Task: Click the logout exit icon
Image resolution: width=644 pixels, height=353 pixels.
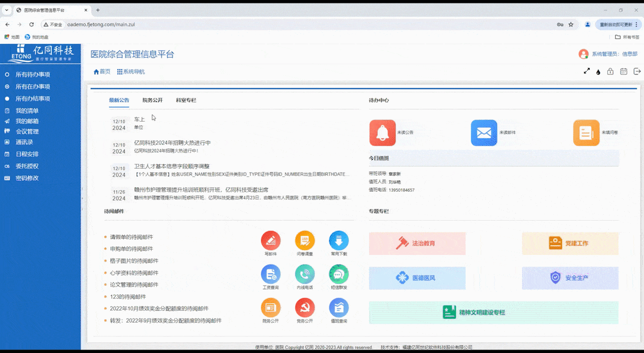Action: click(637, 72)
